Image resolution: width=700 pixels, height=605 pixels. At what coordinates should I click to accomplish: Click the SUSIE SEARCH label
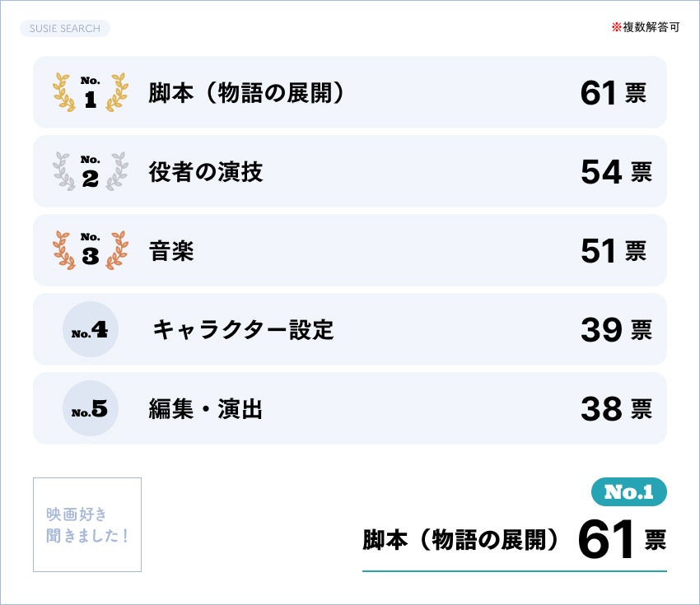tap(64, 29)
